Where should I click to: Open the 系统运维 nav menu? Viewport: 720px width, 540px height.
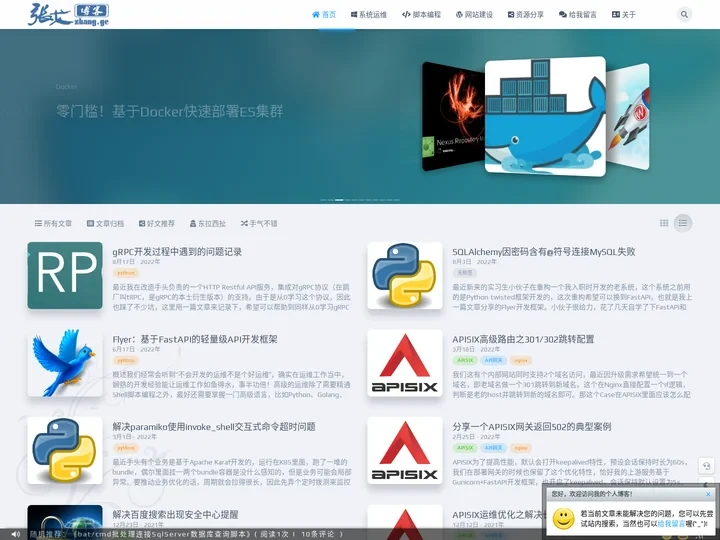369,15
